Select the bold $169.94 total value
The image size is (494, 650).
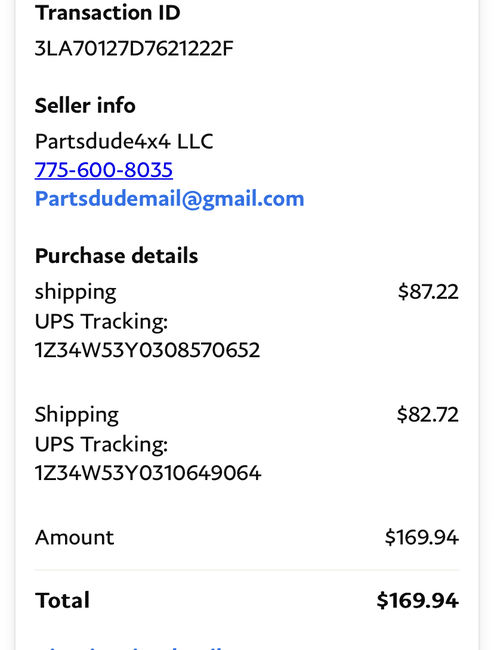click(418, 601)
